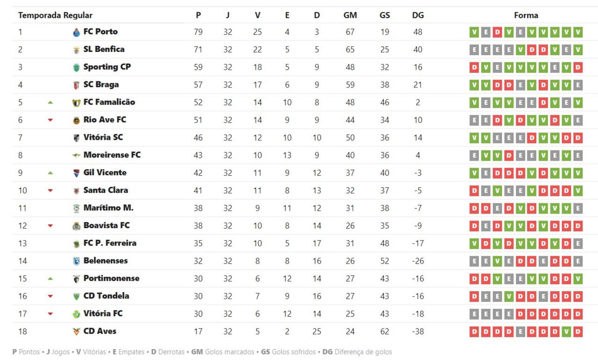Image resolution: width=598 pixels, height=364 pixels.
Task: Click the SL Benfica club crest
Action: pos(77,50)
